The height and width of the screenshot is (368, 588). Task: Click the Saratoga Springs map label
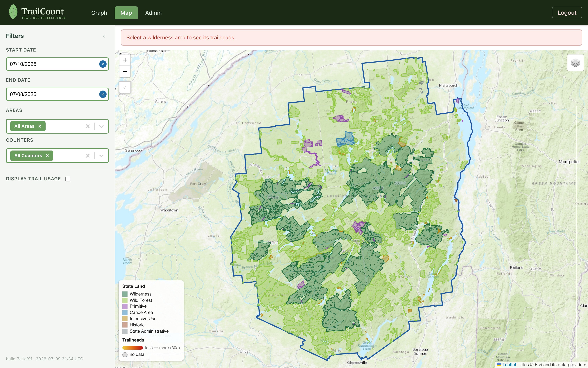click(x=420, y=351)
